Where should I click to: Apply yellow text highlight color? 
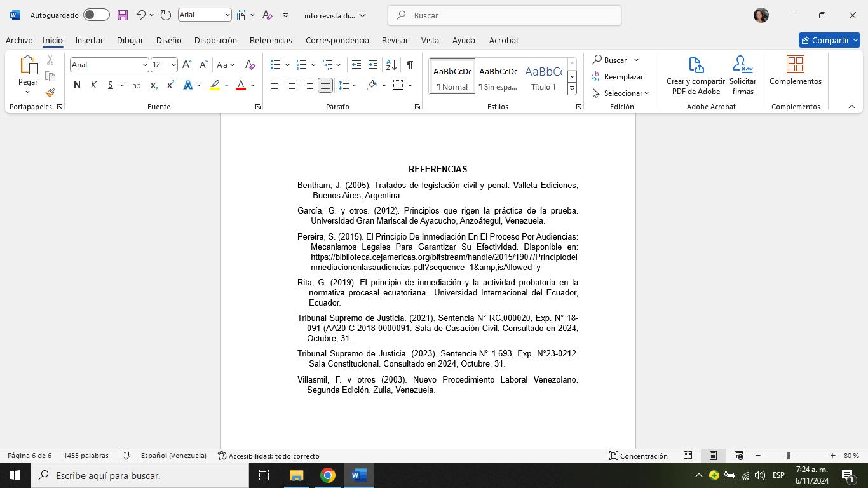tap(215, 85)
